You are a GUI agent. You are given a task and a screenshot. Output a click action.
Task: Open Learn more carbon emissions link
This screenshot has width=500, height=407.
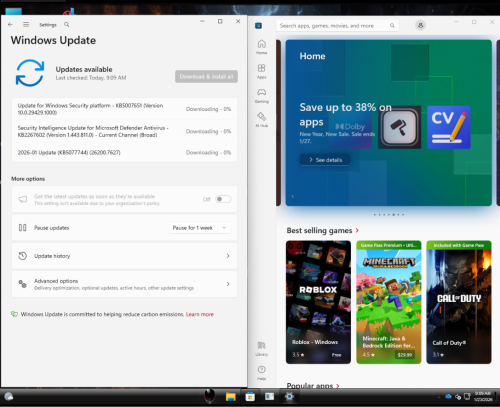pos(200,314)
